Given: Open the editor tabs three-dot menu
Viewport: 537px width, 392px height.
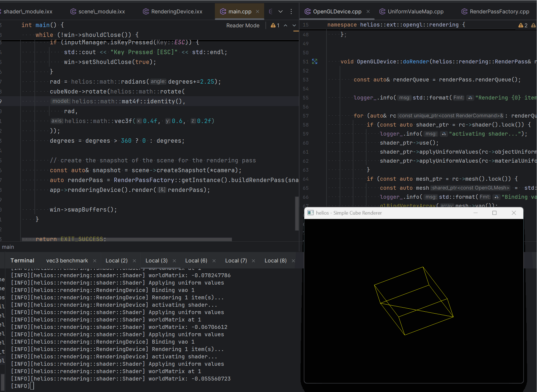Looking at the screenshot, I should [x=291, y=11].
